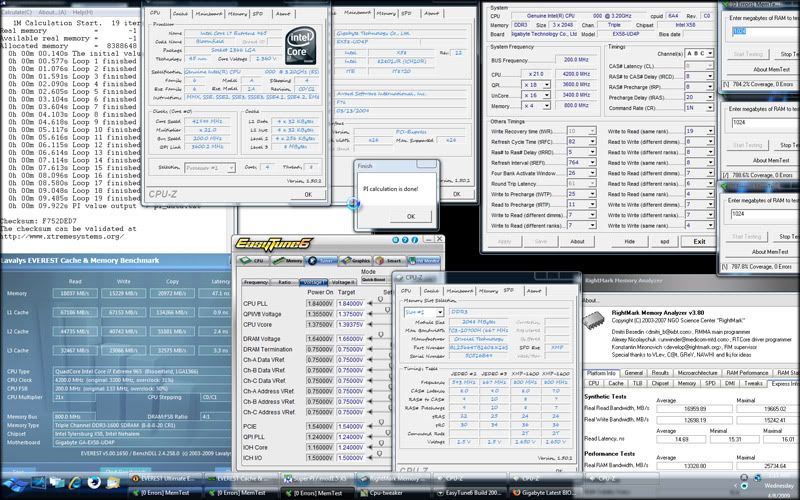
Task: Click the EasyTune6 help question-mark icon
Action: pyautogui.click(x=405, y=240)
